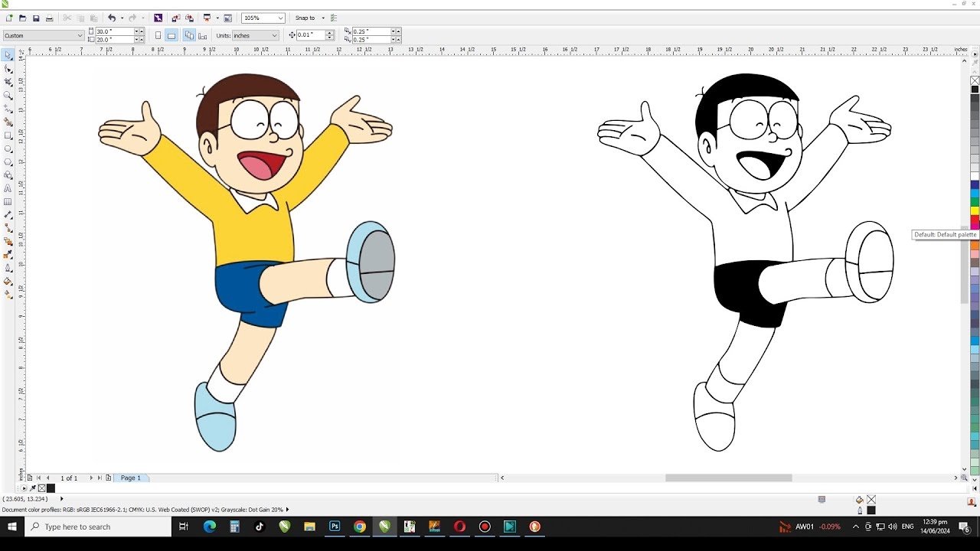Open the Application launcher dropdown arrow
980x551 pixels.
[x=217, y=18]
